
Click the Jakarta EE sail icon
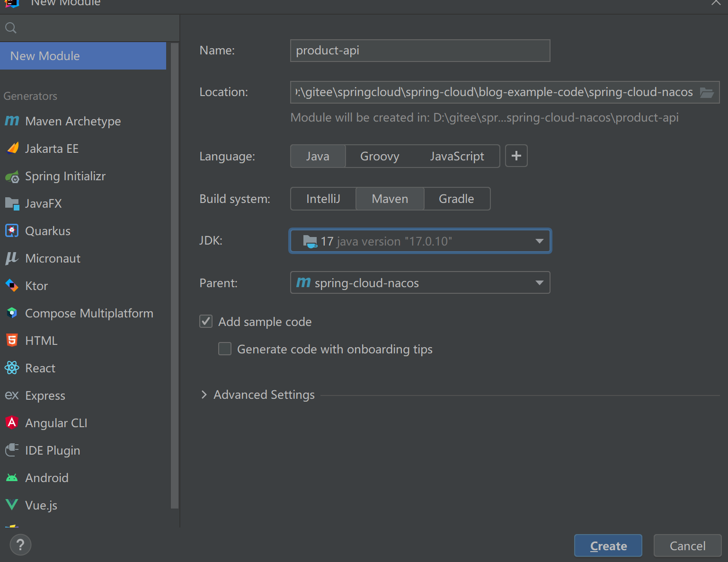click(x=12, y=149)
